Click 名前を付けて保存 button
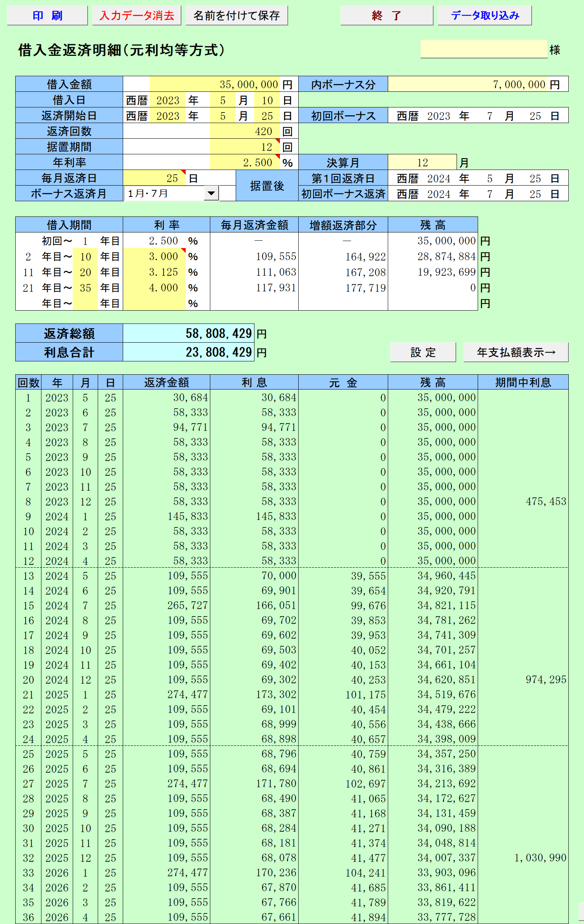 pos(236,16)
